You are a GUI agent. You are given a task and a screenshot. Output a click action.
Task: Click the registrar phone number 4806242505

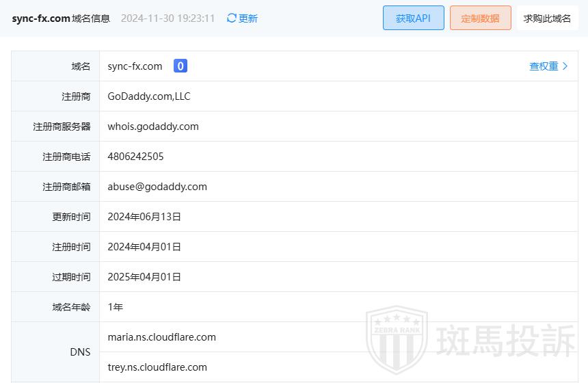tap(135, 157)
